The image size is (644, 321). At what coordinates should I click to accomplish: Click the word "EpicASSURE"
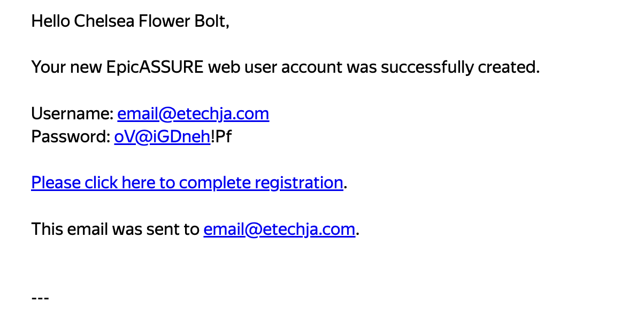(x=154, y=67)
